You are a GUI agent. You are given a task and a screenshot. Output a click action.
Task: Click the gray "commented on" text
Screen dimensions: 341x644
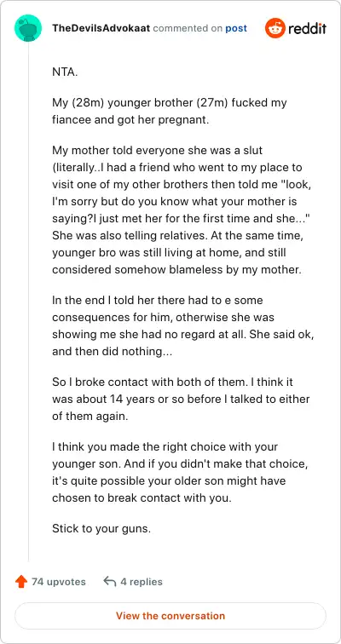tap(188, 28)
